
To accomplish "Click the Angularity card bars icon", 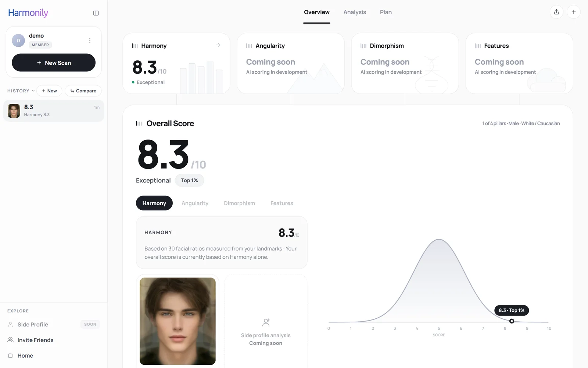I will pos(249,46).
